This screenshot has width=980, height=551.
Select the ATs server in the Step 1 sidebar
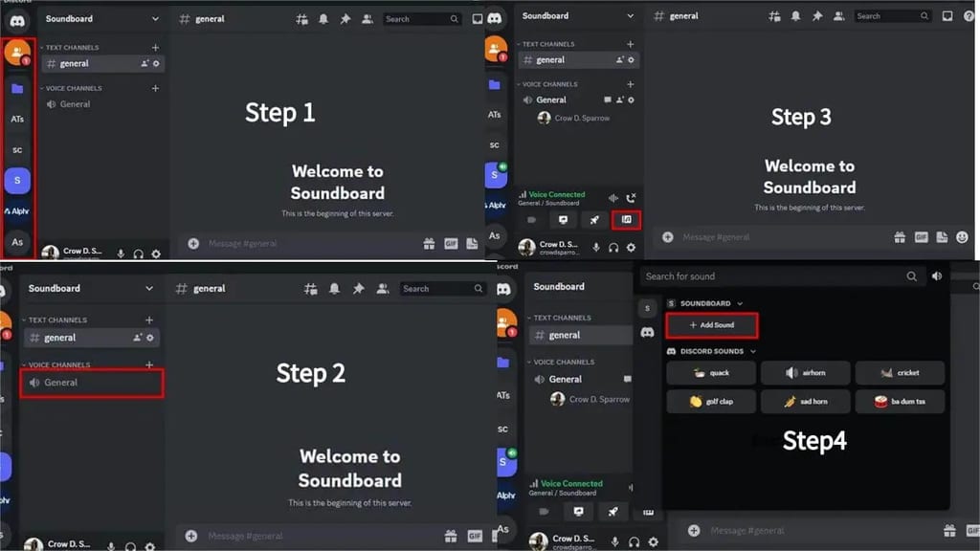(17, 119)
